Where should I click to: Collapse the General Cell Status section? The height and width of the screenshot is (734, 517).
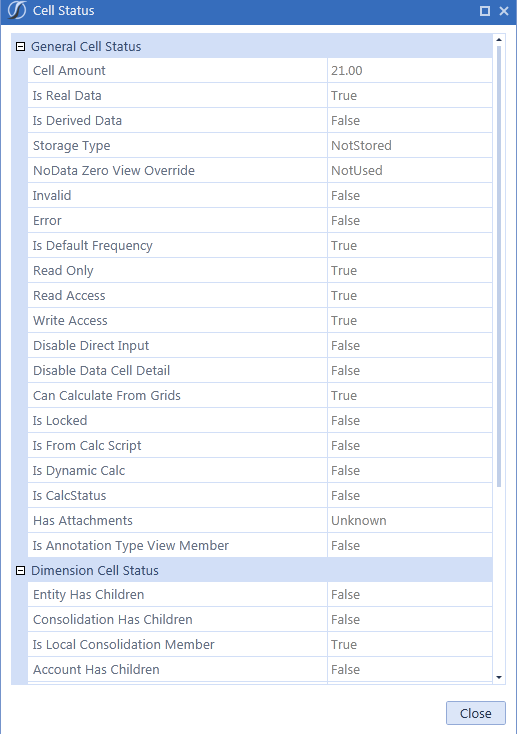pos(20,46)
